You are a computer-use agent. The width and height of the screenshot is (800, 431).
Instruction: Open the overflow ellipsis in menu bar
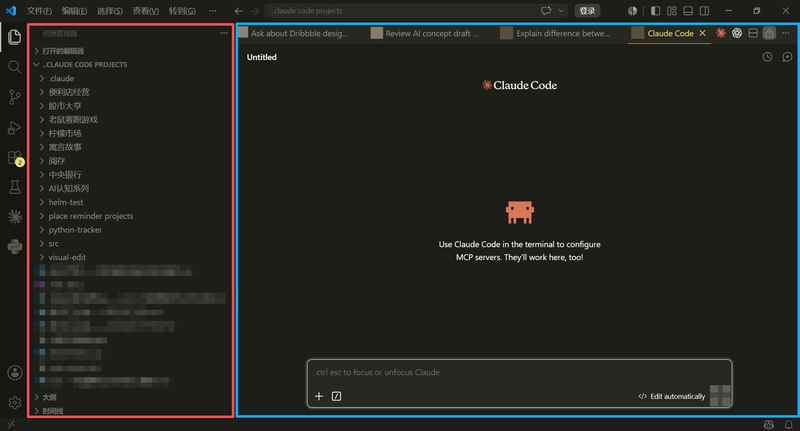pyautogui.click(x=212, y=11)
